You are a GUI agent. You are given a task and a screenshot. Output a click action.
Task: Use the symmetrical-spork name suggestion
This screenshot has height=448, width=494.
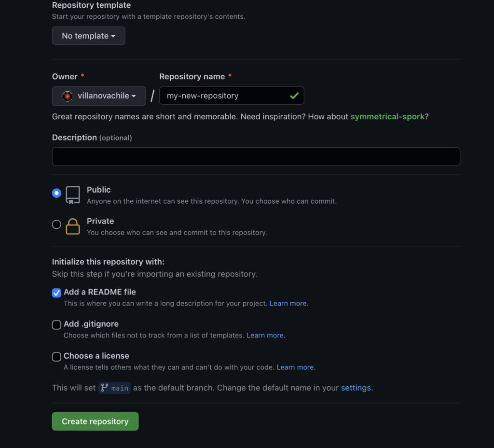click(387, 117)
